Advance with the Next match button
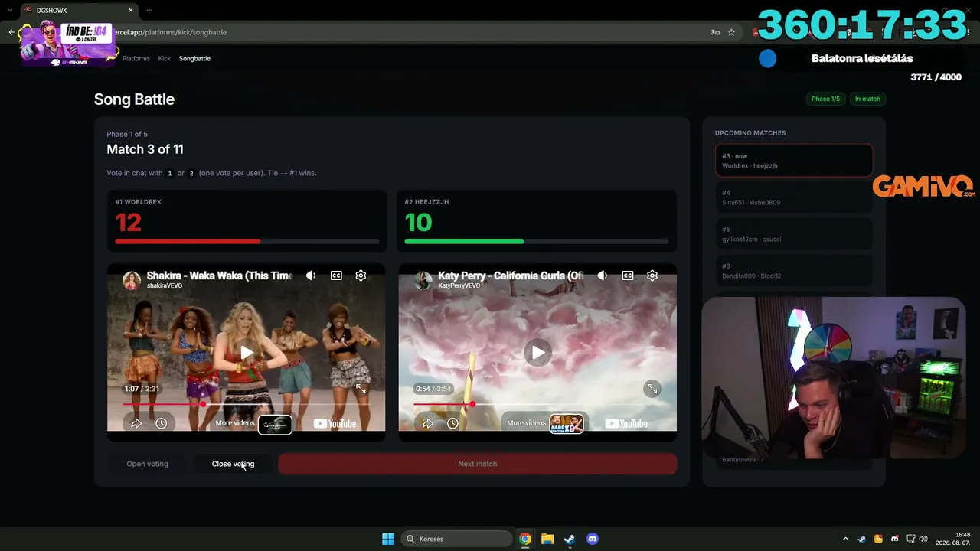Image resolution: width=980 pixels, height=551 pixels. point(478,464)
